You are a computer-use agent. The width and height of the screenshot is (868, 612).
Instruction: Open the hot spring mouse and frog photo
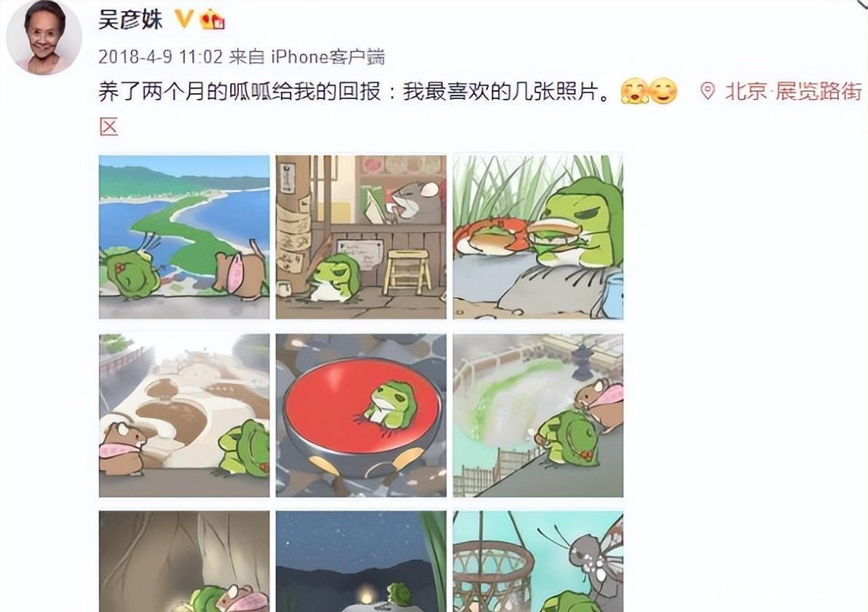(538, 415)
